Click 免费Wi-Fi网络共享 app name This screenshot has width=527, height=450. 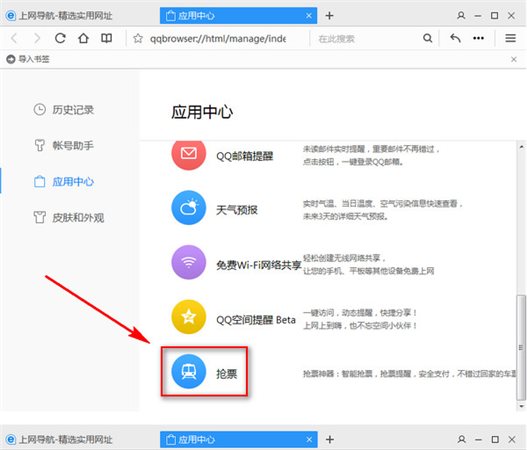(x=258, y=265)
